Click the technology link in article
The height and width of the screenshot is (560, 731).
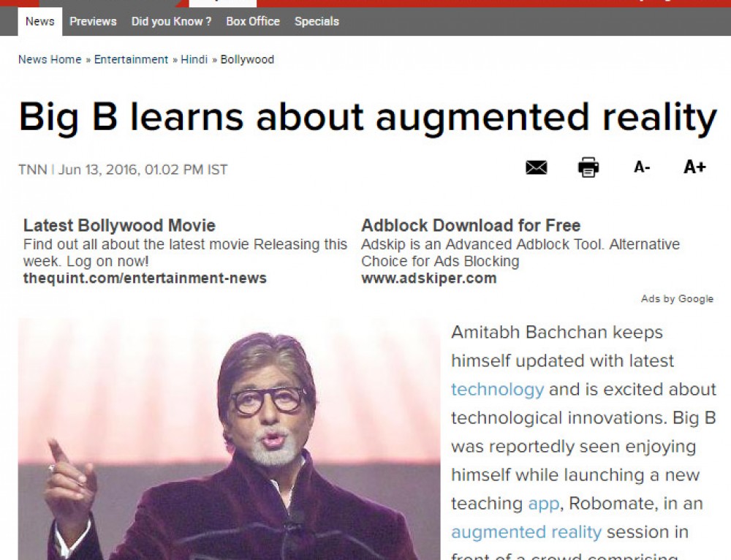point(497,389)
